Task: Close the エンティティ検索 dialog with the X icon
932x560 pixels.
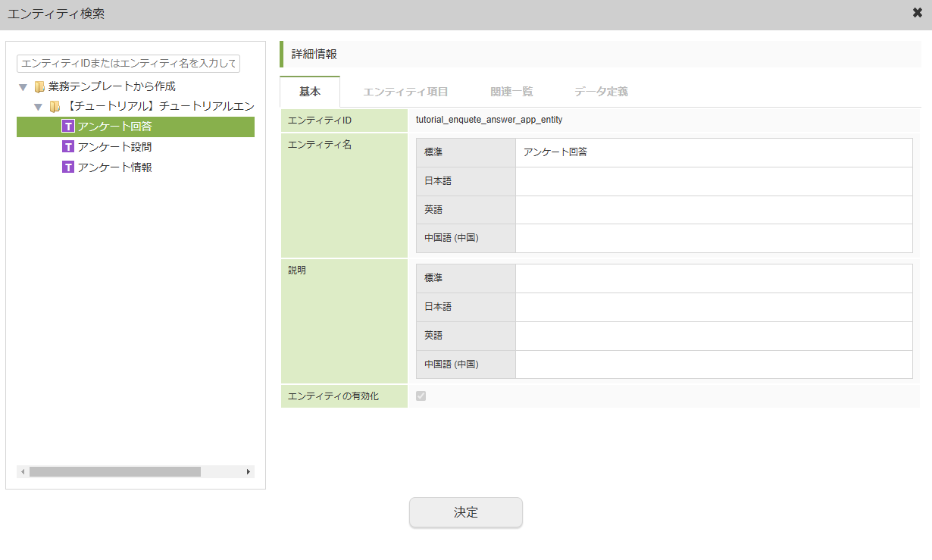Action: [916, 12]
